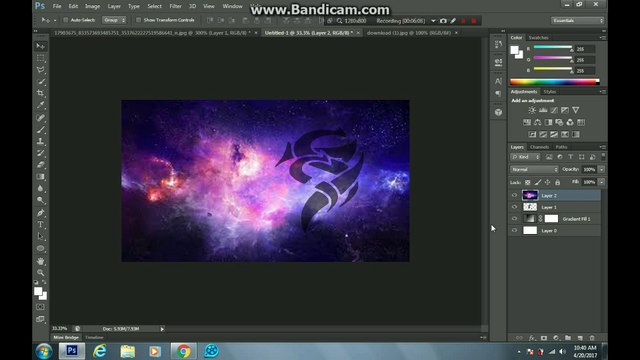Create a new layer with bottom icon
This screenshot has width=640, height=360.
pos(580,338)
